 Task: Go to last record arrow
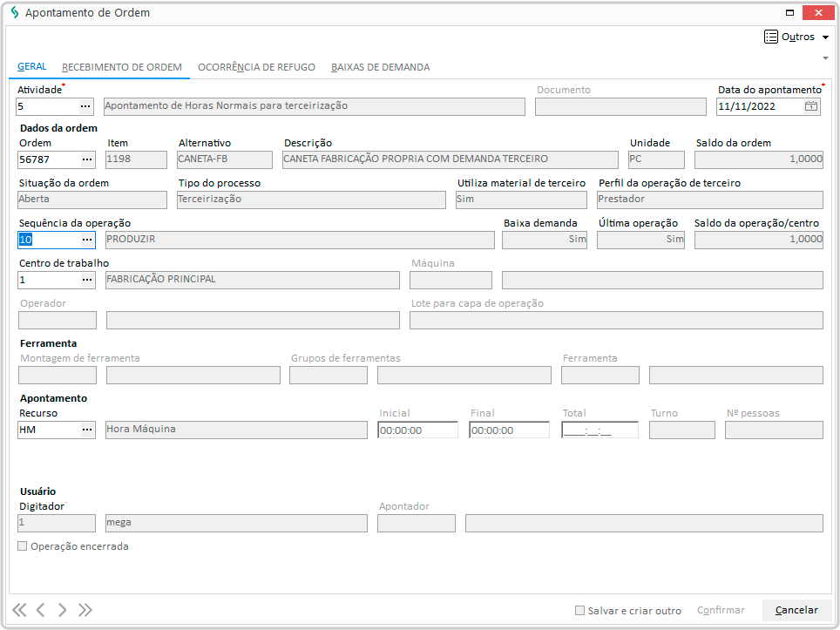(x=85, y=610)
